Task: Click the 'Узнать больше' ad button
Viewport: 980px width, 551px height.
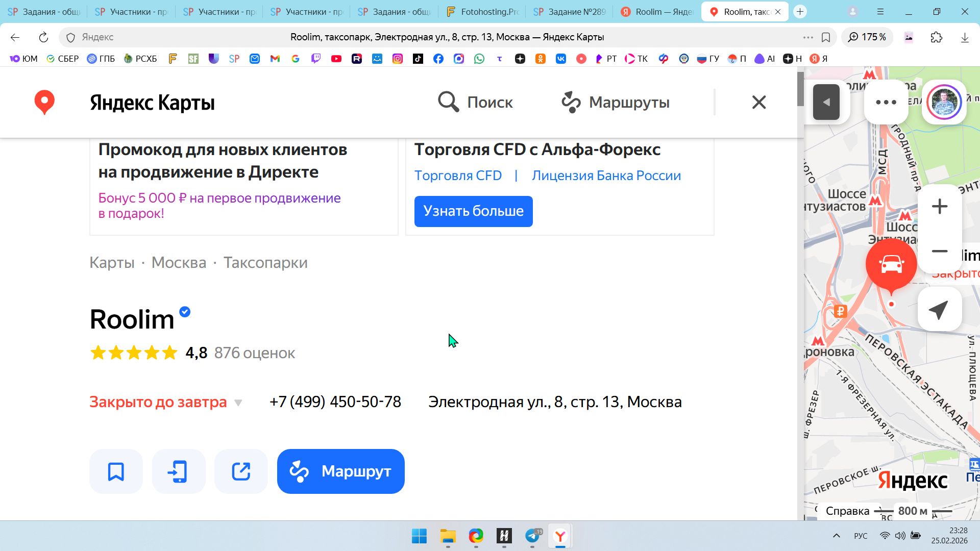Action: pyautogui.click(x=473, y=211)
